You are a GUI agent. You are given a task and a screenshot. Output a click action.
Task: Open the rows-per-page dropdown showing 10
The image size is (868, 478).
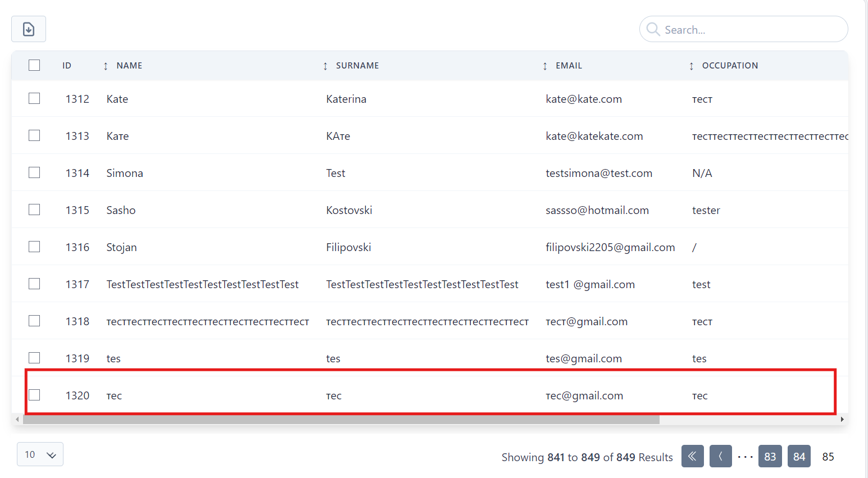[x=40, y=454]
